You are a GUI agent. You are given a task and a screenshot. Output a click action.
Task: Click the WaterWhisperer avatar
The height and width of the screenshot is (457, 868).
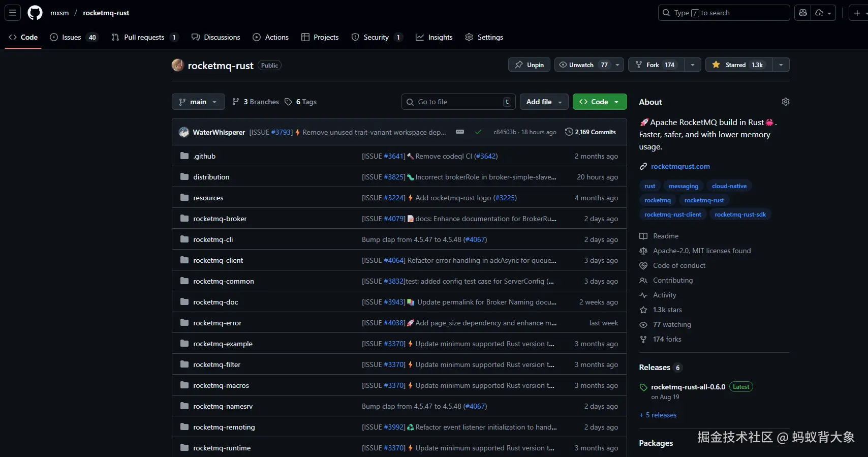(x=184, y=132)
